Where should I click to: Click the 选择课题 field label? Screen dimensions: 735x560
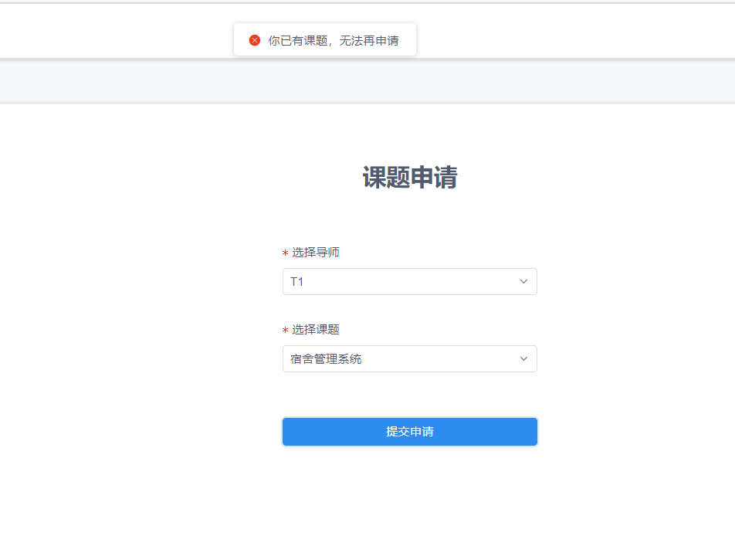click(x=316, y=330)
